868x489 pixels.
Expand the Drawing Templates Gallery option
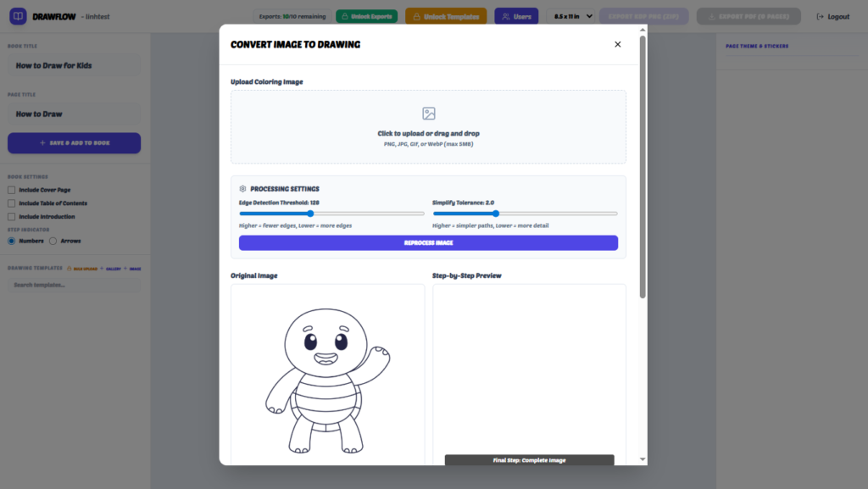[x=113, y=269]
